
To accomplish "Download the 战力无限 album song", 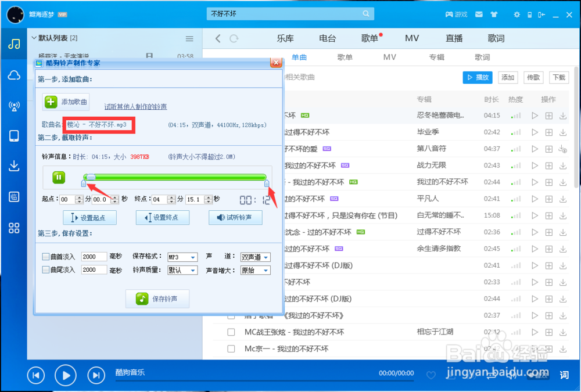I will [x=563, y=166].
